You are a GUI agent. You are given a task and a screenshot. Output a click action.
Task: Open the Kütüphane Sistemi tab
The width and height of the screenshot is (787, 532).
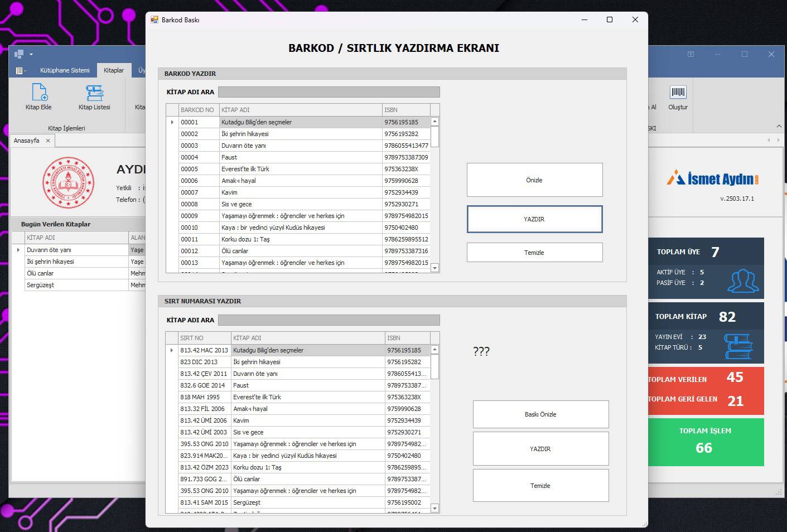[x=65, y=70]
